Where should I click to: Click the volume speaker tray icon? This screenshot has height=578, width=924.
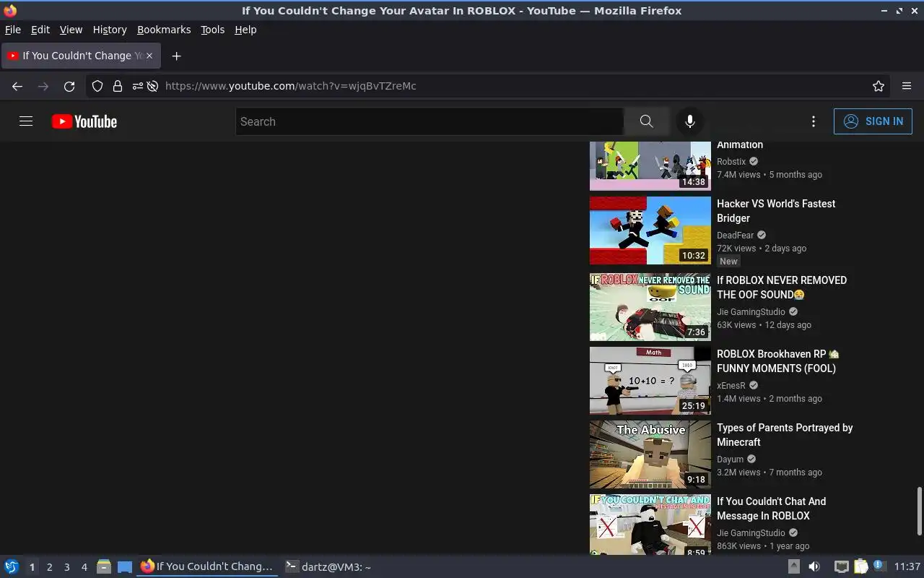tap(814, 567)
